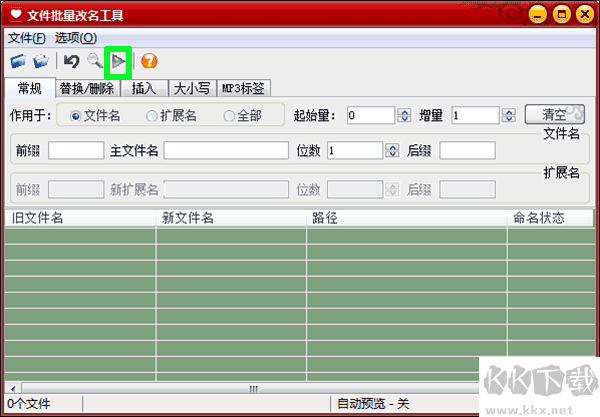The height and width of the screenshot is (417, 600).
Task: Click the undo arrow toolbar icon
Action: [72, 61]
